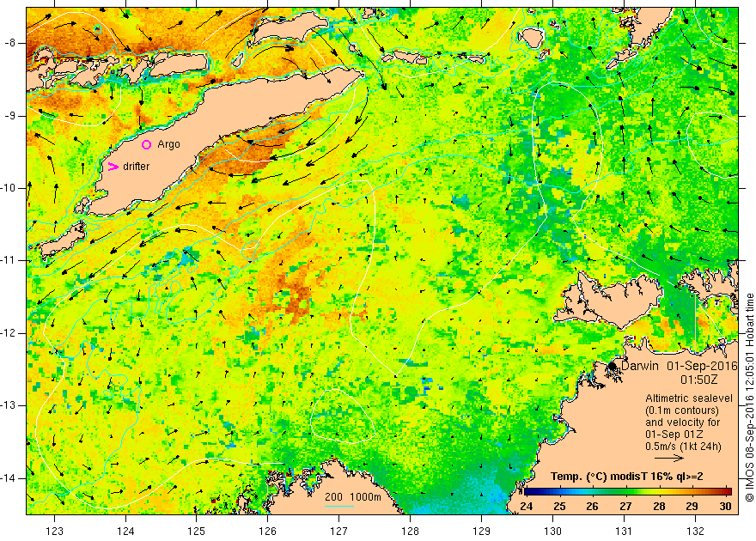Click the 'Darwin' city label
This screenshot has height=541, width=756.
pyautogui.click(x=640, y=366)
